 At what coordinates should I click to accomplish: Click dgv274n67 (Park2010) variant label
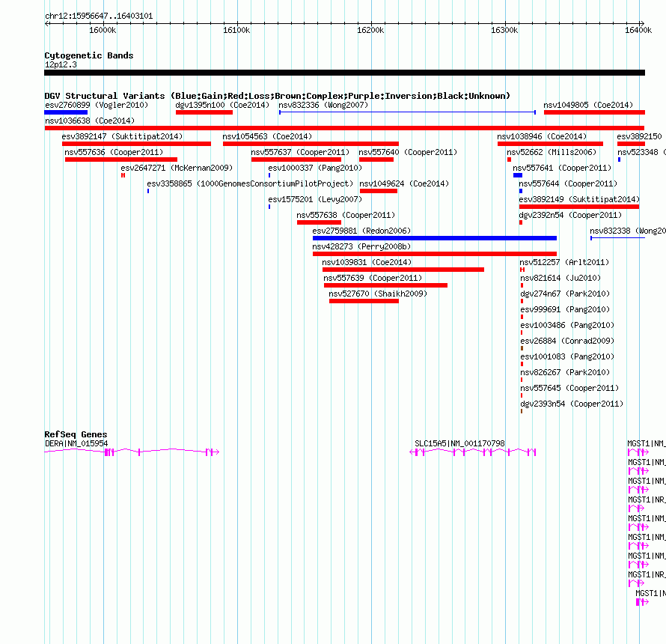point(565,294)
